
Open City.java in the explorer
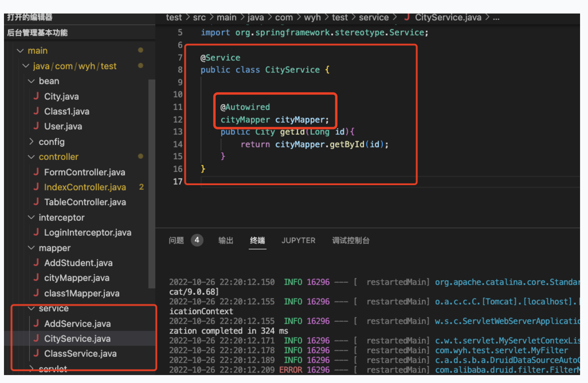tap(62, 97)
